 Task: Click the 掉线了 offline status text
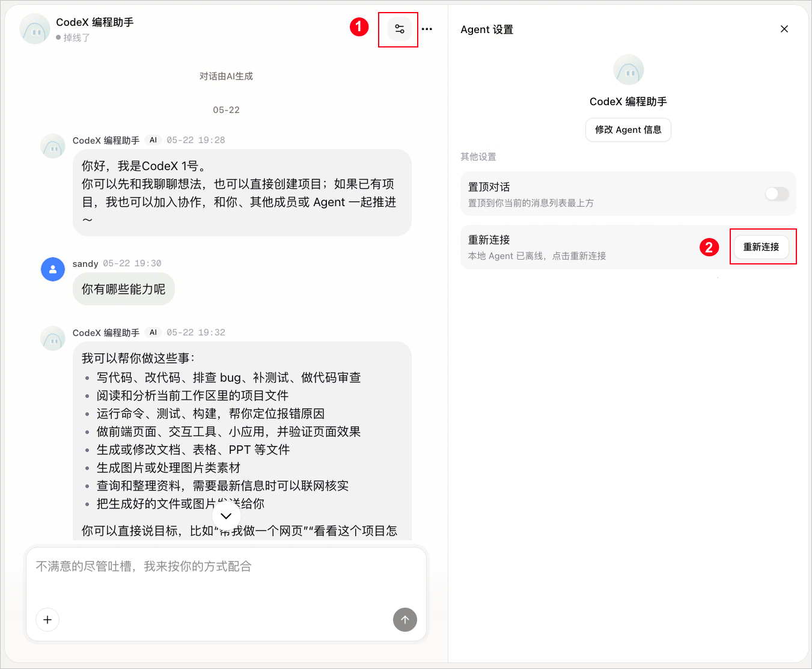coord(77,37)
